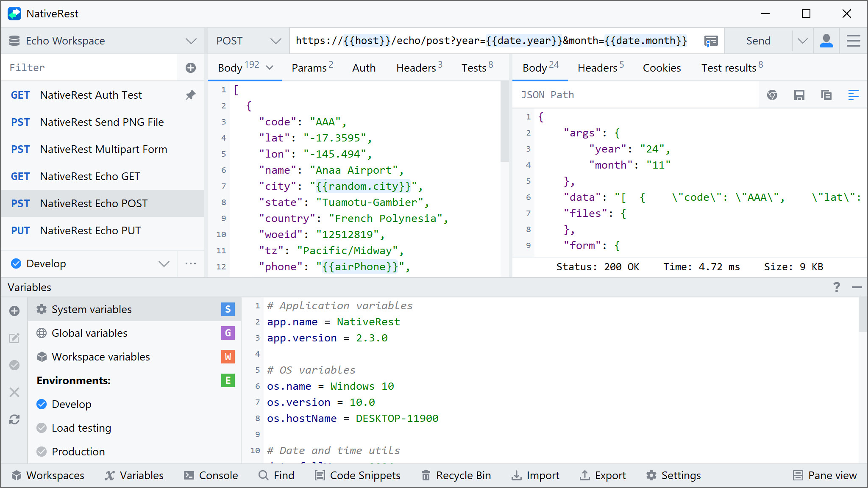Add a new variable with plus icon
Screen dimensions: 868x488
(14, 311)
